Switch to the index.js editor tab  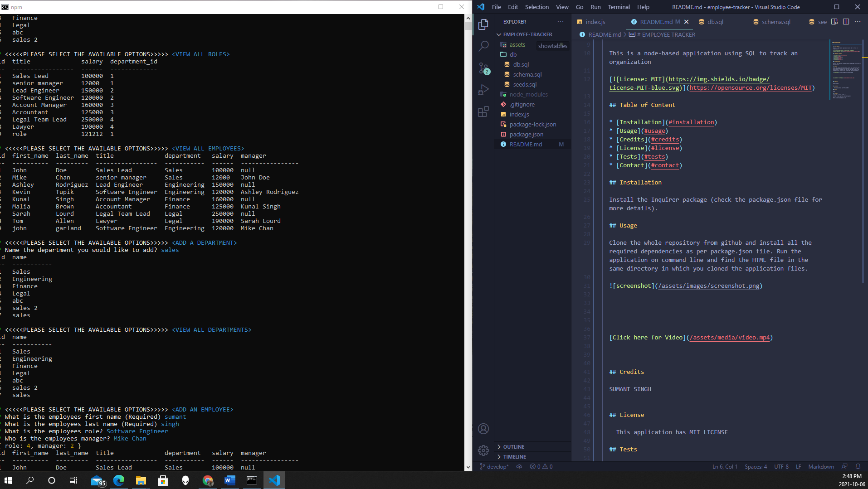[x=595, y=22]
